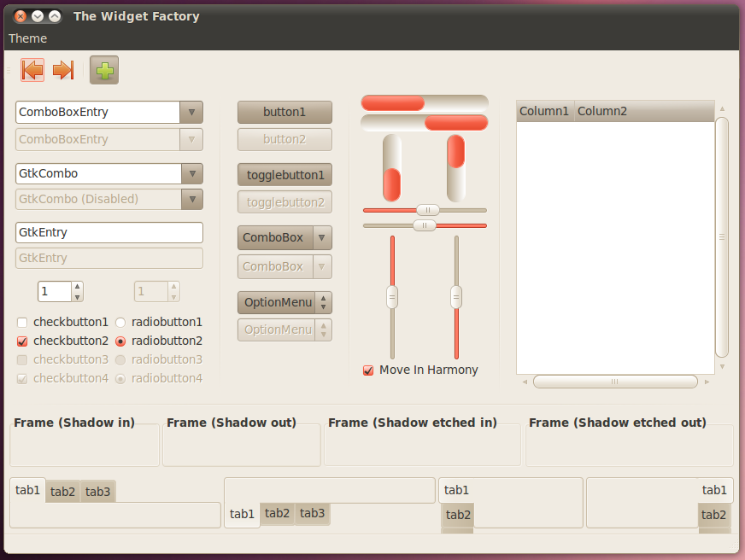The height and width of the screenshot is (560, 745).
Task: Click the Column2 header
Action: click(644, 111)
